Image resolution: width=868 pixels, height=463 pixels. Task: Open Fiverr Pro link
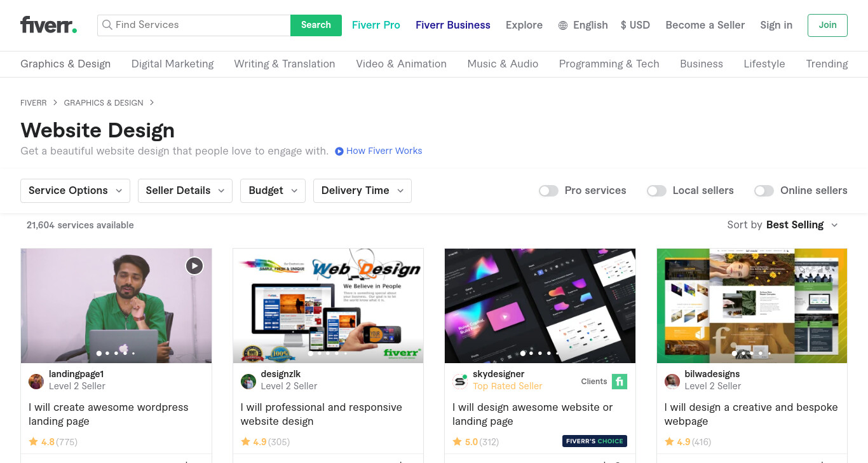pos(376,25)
